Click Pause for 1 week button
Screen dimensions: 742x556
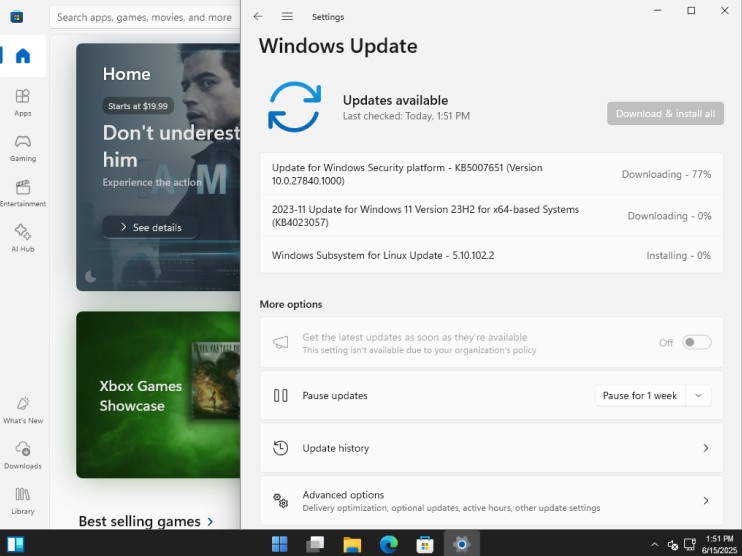coord(640,396)
